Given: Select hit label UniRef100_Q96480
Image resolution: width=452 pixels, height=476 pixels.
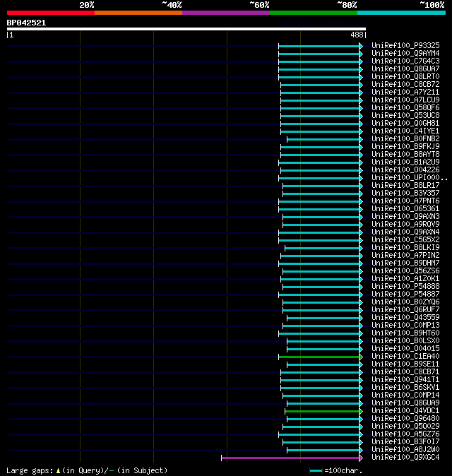Looking at the screenshot, I should click(405, 419).
